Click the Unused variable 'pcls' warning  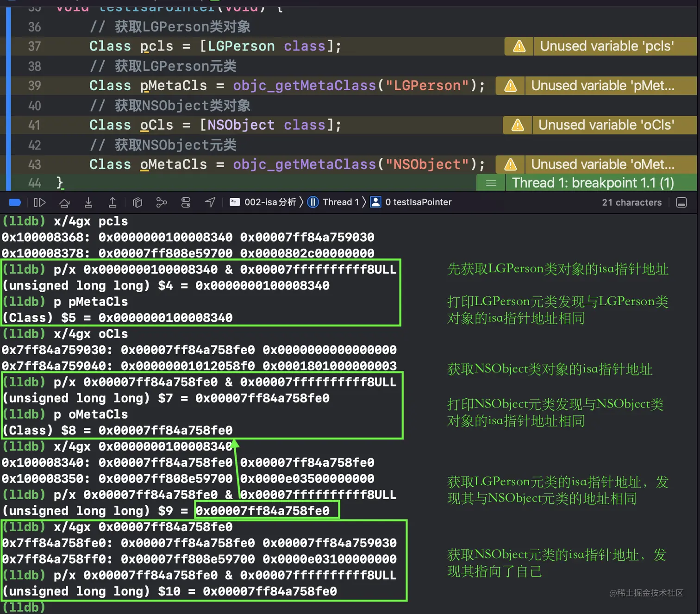click(606, 46)
